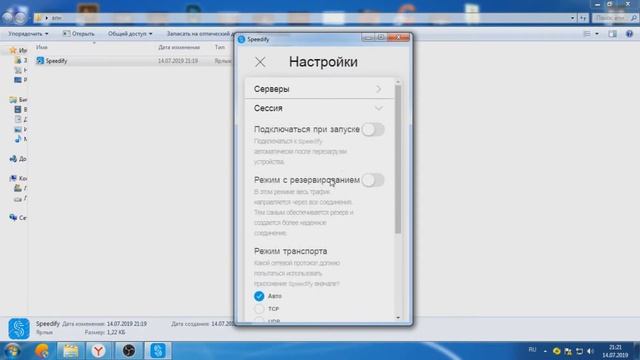Image resolution: width=640 pixels, height=360 pixels.
Task: Click the Имя column header in Explorer
Action: pos(42,47)
